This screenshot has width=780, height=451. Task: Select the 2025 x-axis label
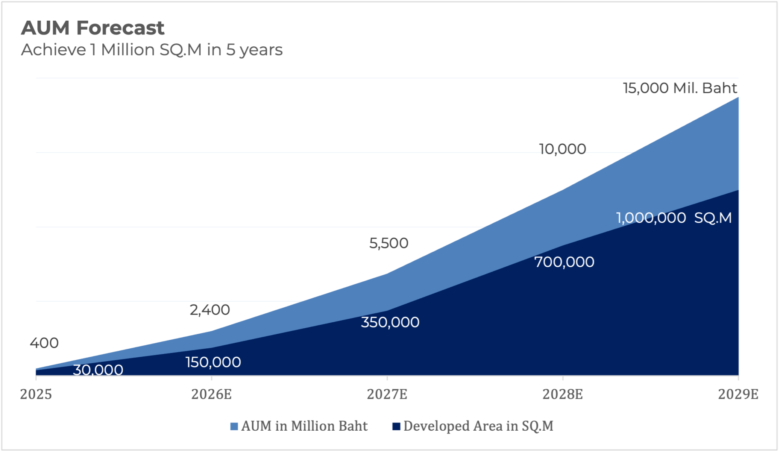tap(37, 393)
